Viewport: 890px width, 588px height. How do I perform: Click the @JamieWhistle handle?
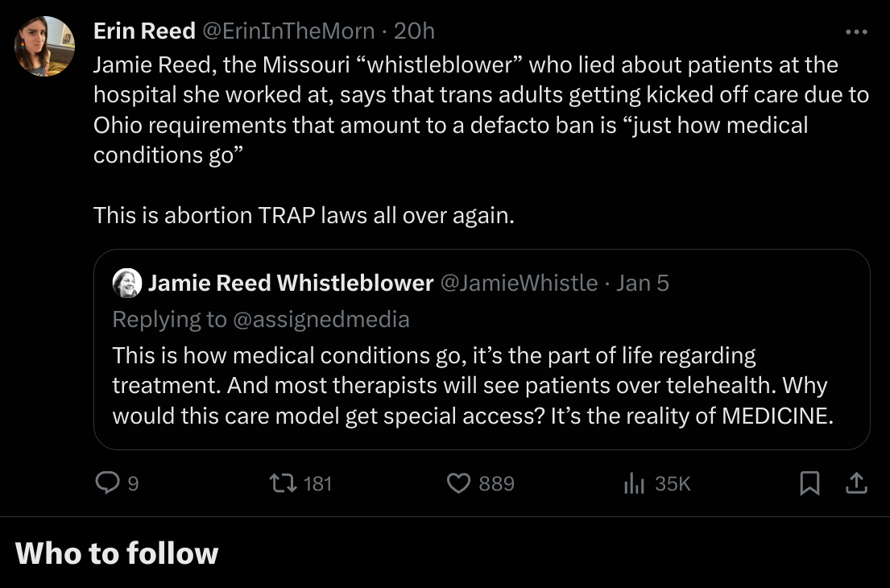(519, 283)
